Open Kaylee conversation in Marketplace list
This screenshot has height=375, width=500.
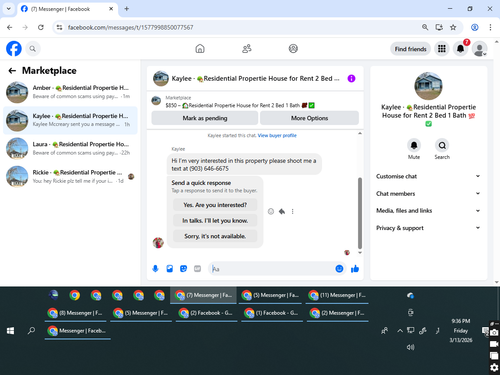tap(70, 120)
